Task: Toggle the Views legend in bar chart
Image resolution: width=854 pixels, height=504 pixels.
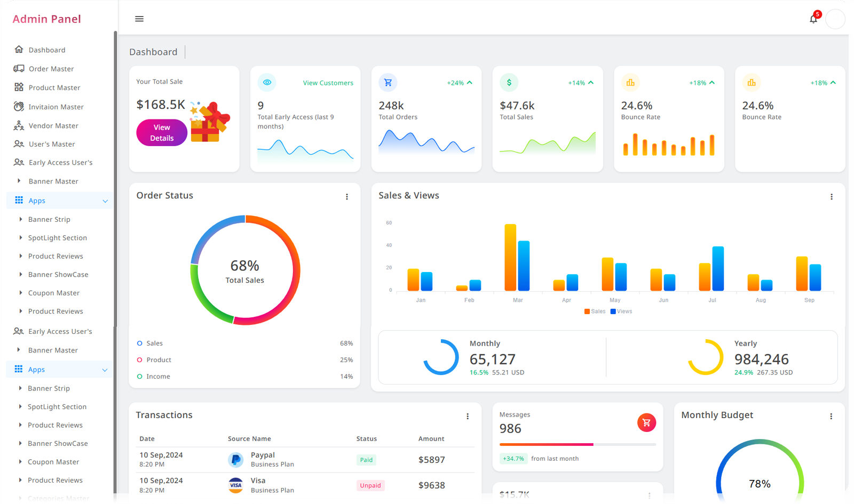Action: [x=621, y=311]
